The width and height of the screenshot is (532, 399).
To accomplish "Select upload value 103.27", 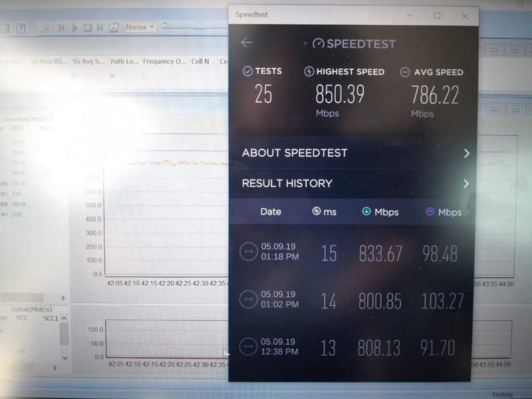I will [442, 301].
